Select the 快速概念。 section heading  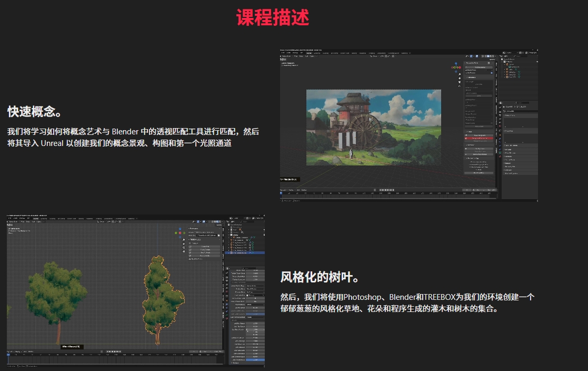(35, 112)
